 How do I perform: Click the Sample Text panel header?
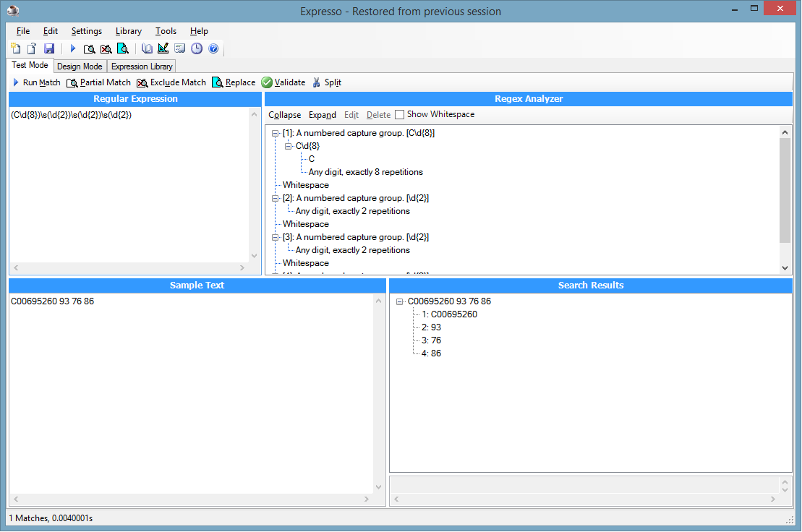point(197,286)
